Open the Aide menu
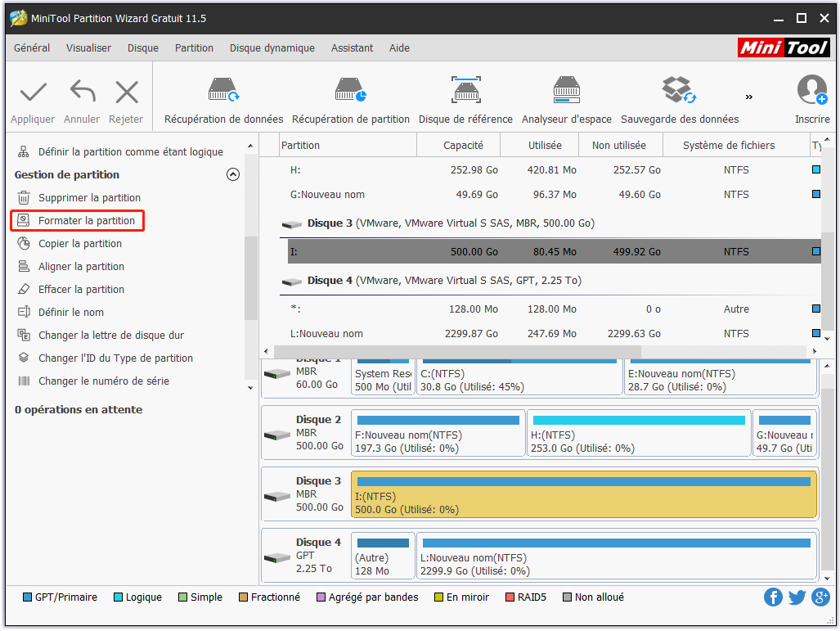 (399, 47)
